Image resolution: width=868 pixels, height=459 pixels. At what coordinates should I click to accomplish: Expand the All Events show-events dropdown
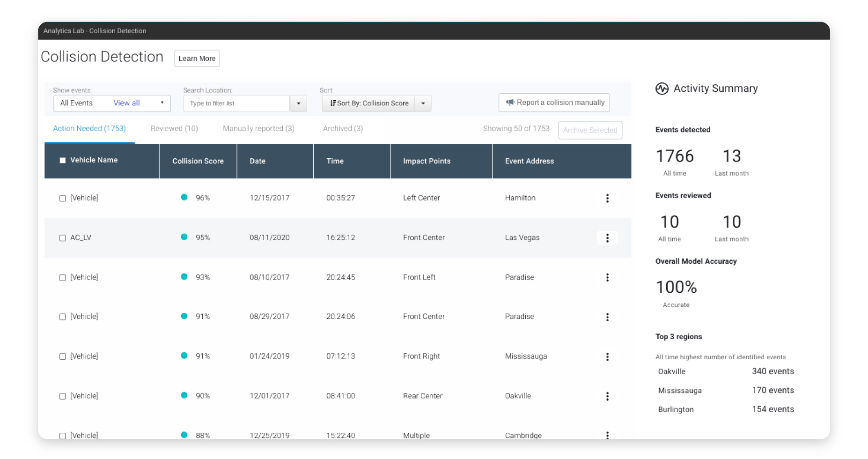click(162, 103)
